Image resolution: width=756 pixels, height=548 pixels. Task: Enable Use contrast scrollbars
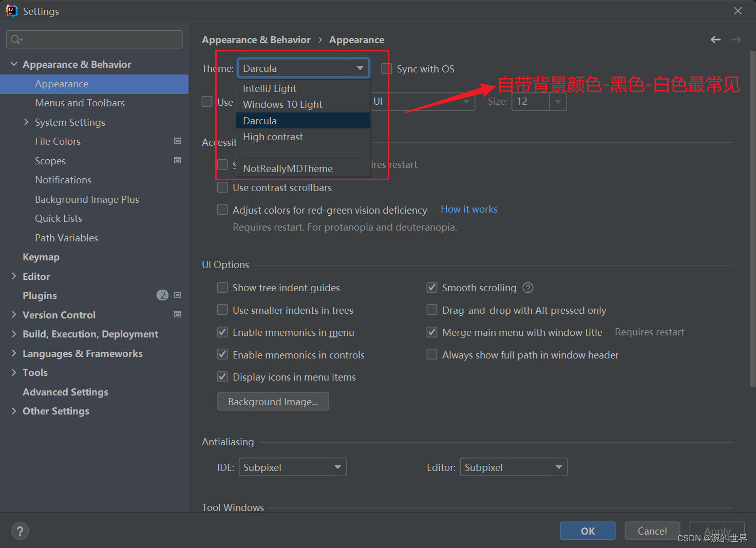[222, 187]
